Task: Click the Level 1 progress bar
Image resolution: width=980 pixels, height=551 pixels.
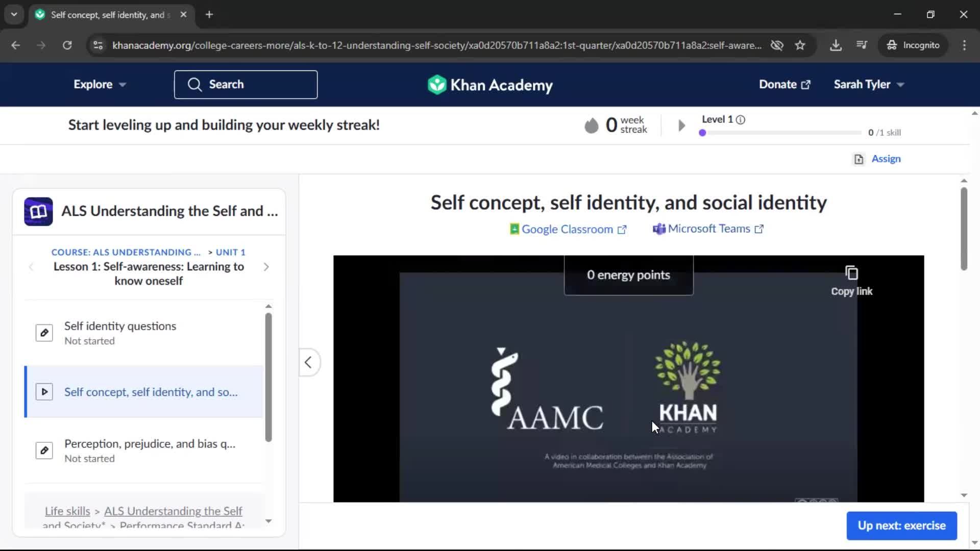Action: [780, 133]
